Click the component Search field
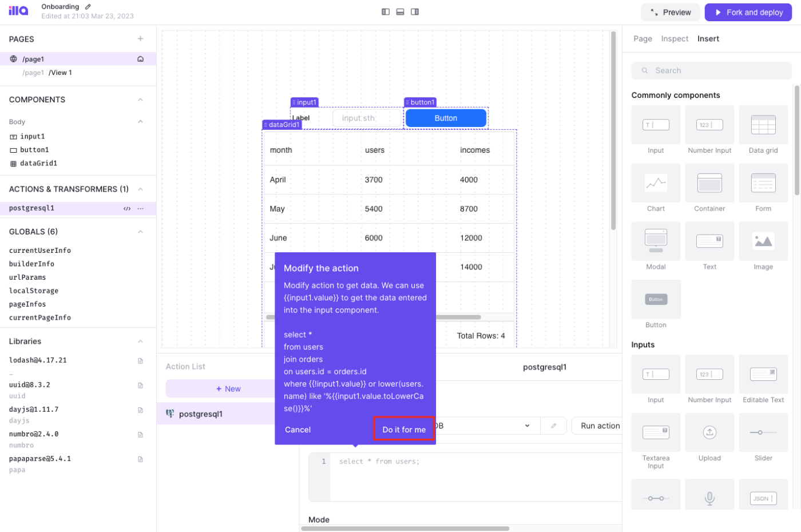This screenshot has width=801, height=532. pos(711,70)
